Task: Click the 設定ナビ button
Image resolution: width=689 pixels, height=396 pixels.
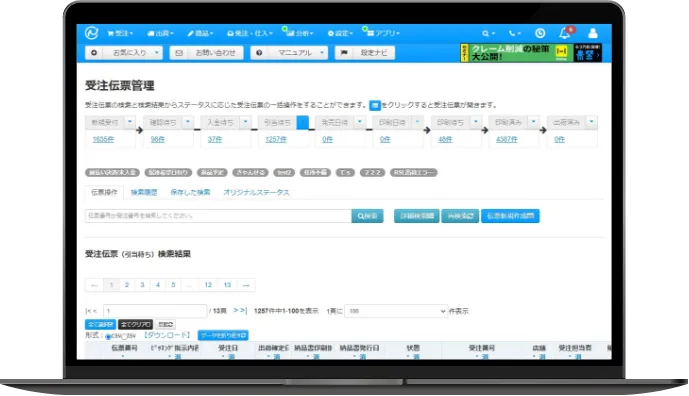Action: pyautogui.click(x=365, y=53)
